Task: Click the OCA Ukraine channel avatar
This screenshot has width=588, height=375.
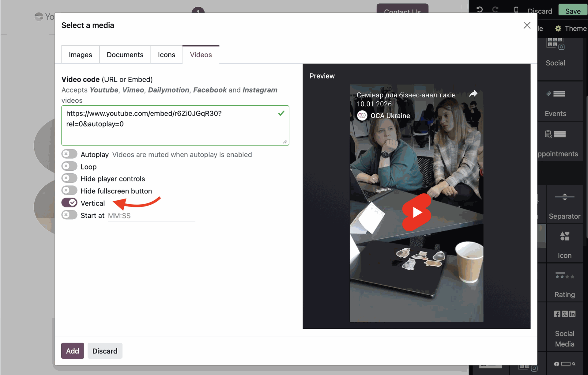Action: [x=362, y=116]
